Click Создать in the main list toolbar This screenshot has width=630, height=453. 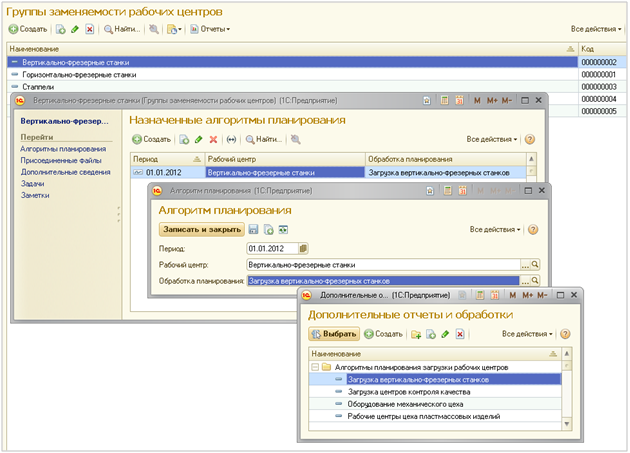[x=28, y=29]
